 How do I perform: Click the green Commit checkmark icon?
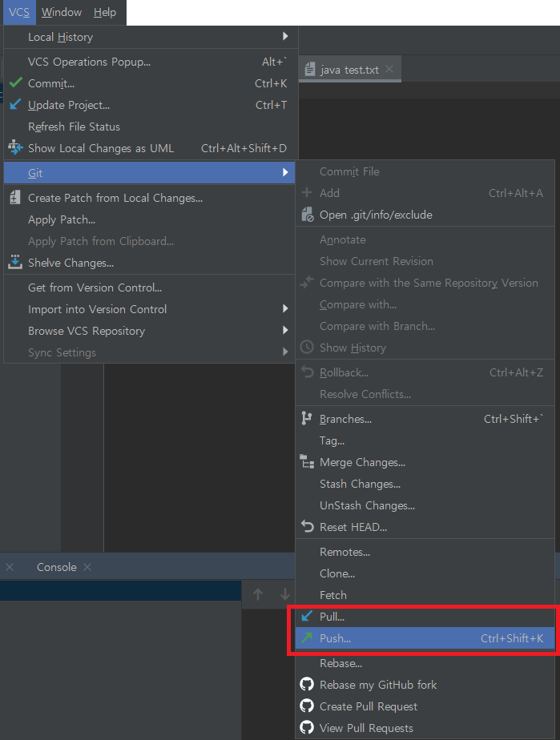15,82
